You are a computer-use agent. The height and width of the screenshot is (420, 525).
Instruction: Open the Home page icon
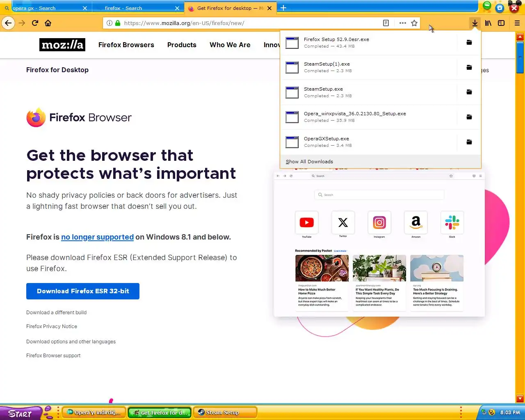[x=48, y=23]
